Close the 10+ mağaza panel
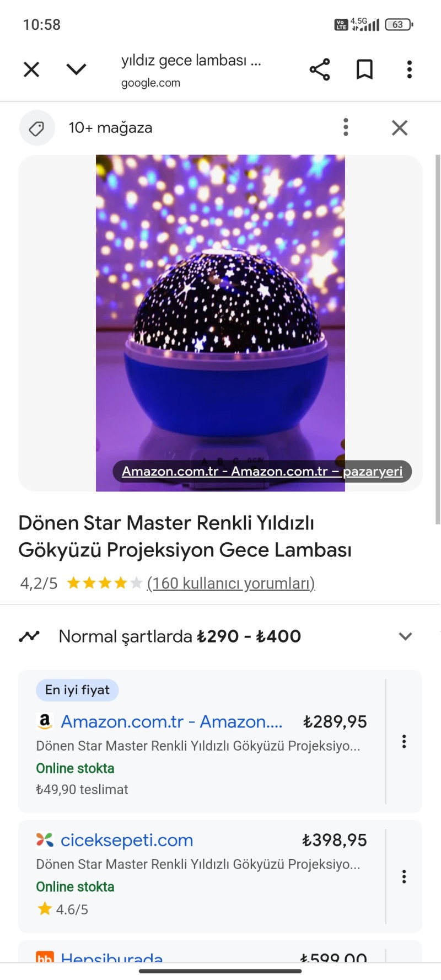 pyautogui.click(x=400, y=128)
